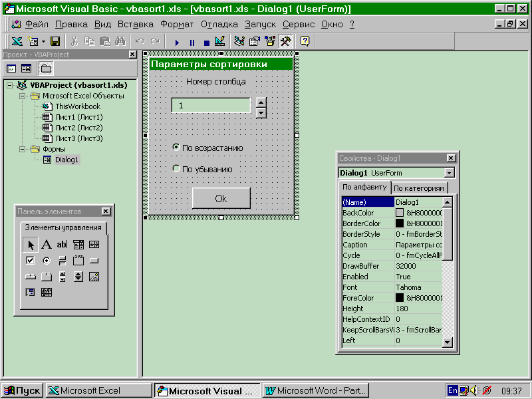Click the ForeColor color swatch in Properties
The width and height of the screenshot is (532, 399).
400,298
